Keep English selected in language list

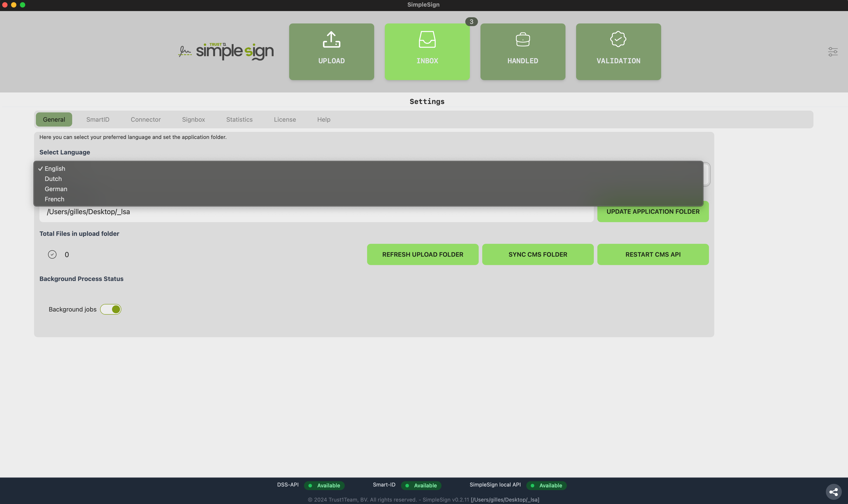pyautogui.click(x=55, y=168)
